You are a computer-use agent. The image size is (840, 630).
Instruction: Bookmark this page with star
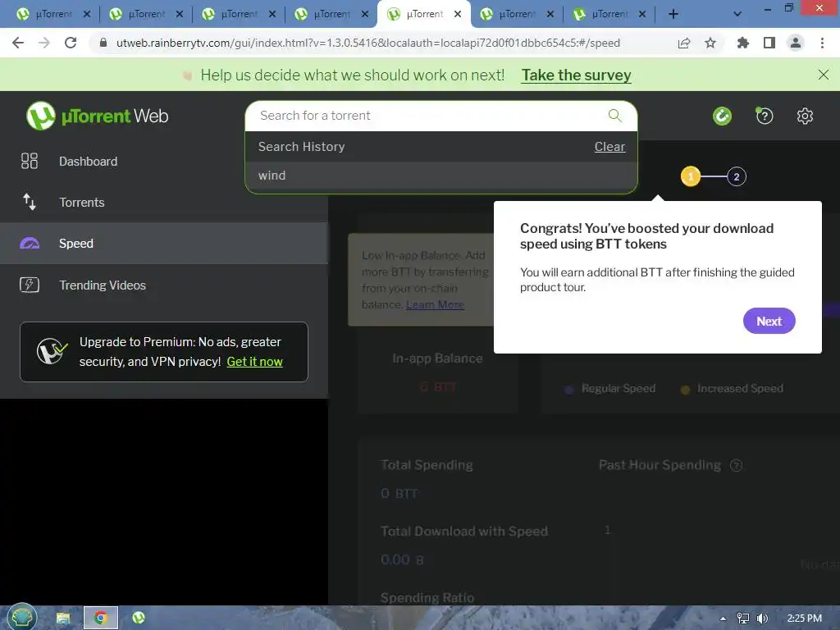coord(710,43)
